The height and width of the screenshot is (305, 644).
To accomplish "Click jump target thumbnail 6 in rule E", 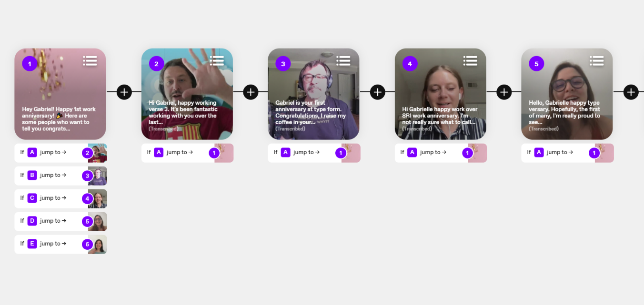I will coord(97,244).
